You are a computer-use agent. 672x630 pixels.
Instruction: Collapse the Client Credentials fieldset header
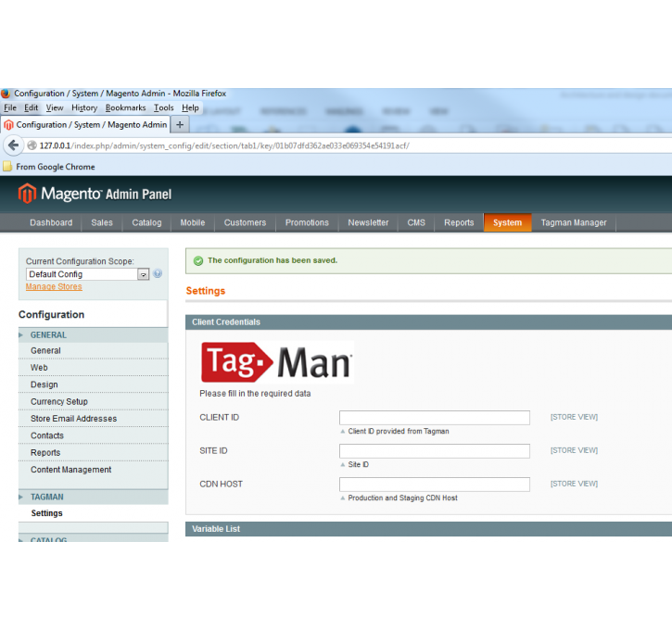428,322
